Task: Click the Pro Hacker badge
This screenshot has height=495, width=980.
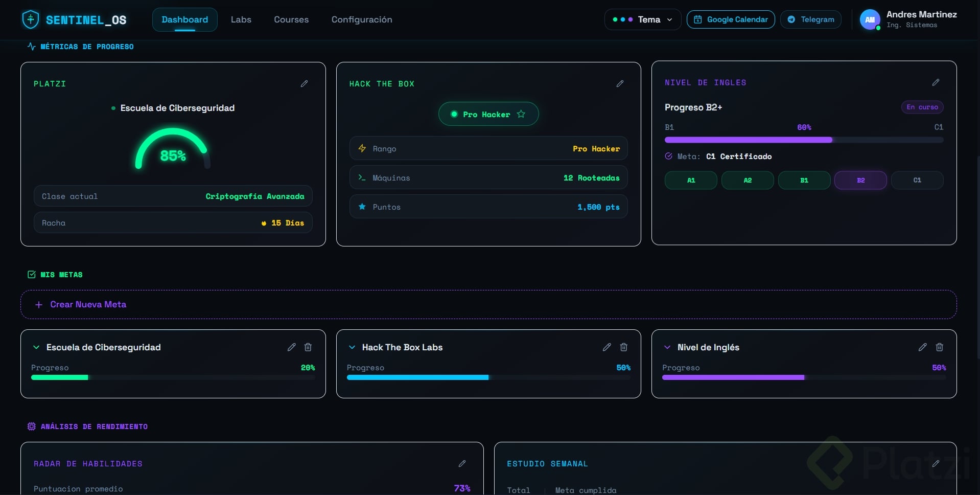Action: coord(488,114)
